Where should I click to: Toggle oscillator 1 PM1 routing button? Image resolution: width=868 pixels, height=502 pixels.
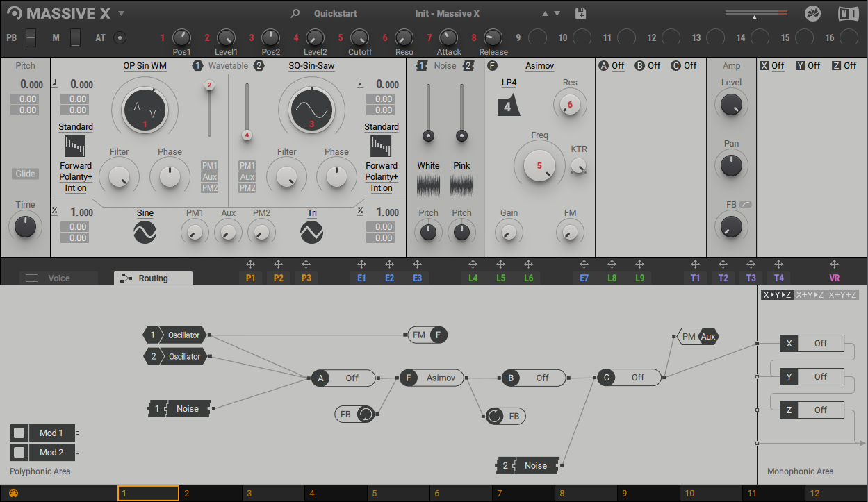click(x=210, y=165)
